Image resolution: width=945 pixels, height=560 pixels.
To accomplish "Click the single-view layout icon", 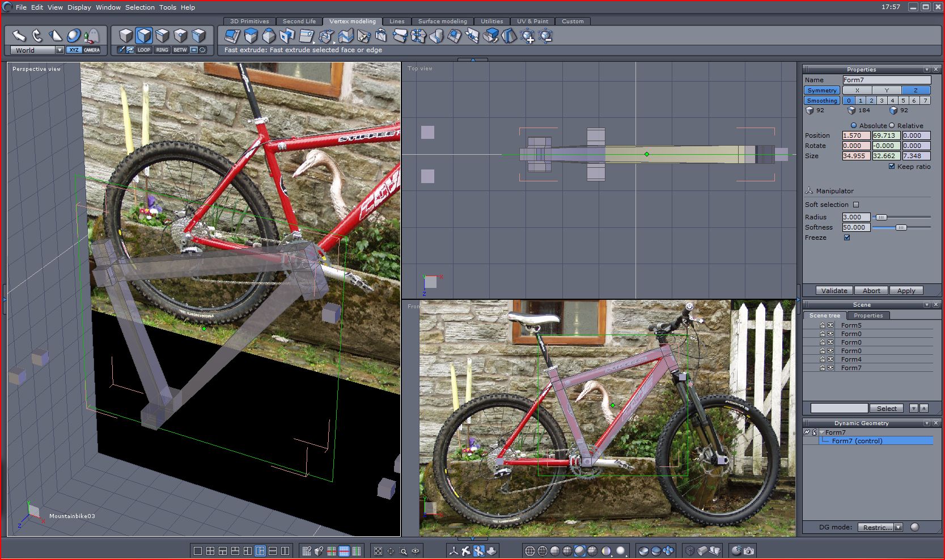I will point(197,551).
